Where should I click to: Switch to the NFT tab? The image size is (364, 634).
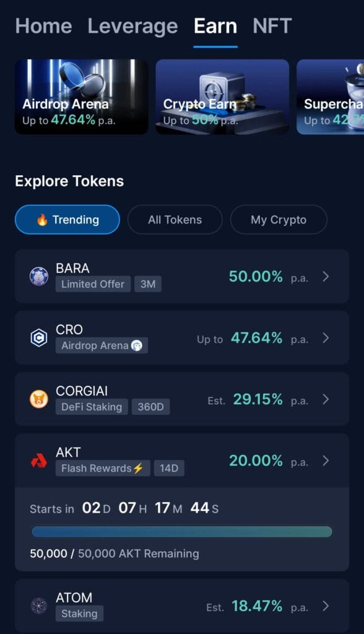(272, 26)
